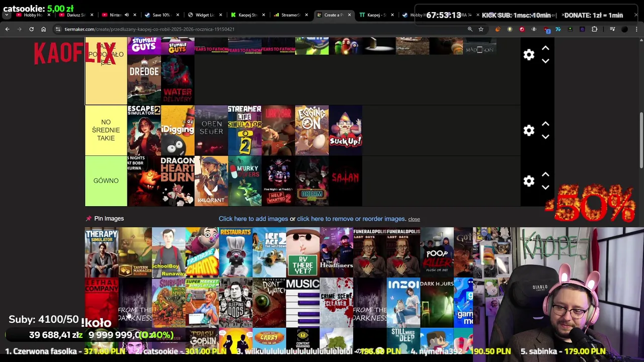Click the browser page vertical scrollbar
Viewport: 644px width, 362px height.
coord(641,141)
